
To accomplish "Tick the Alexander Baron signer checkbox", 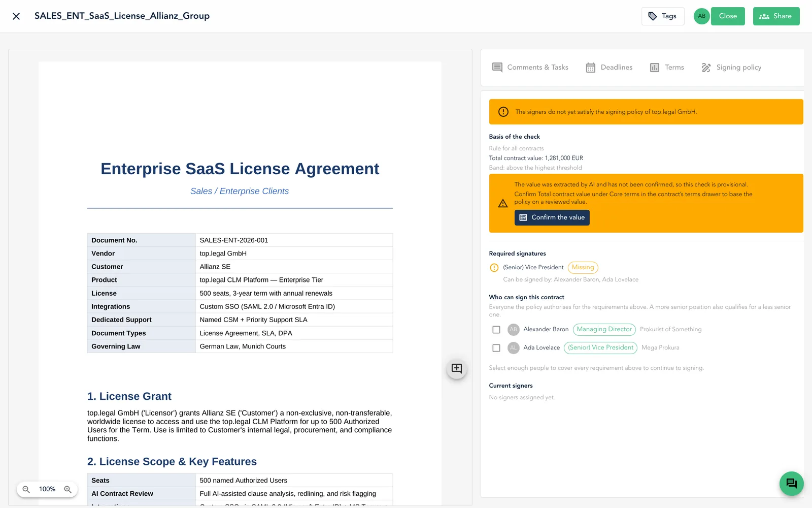I will pos(496,330).
